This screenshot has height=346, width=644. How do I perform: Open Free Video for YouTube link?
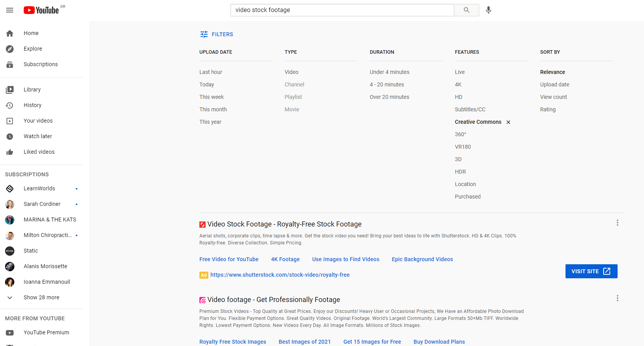click(x=229, y=259)
